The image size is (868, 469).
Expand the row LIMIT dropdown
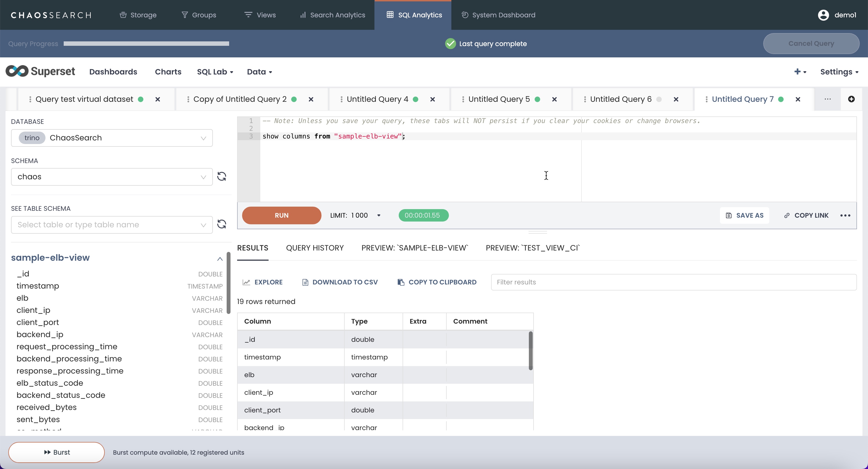click(x=379, y=215)
